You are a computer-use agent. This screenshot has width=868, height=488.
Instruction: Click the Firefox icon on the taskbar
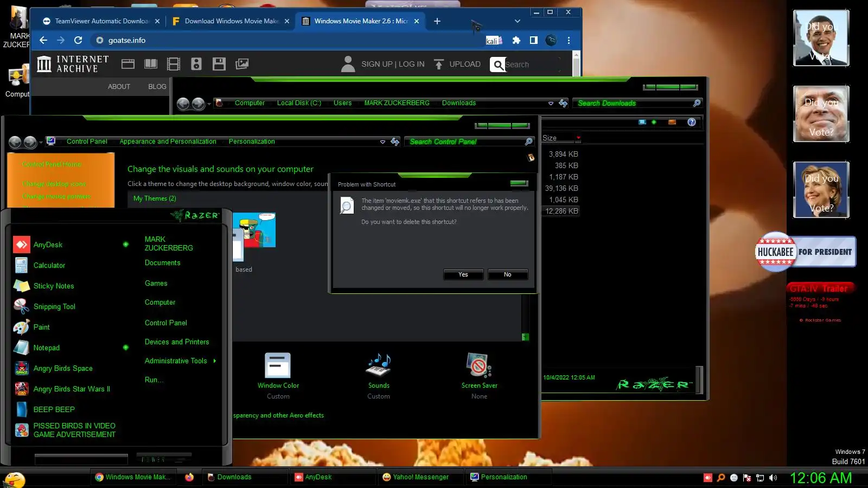[x=189, y=477]
